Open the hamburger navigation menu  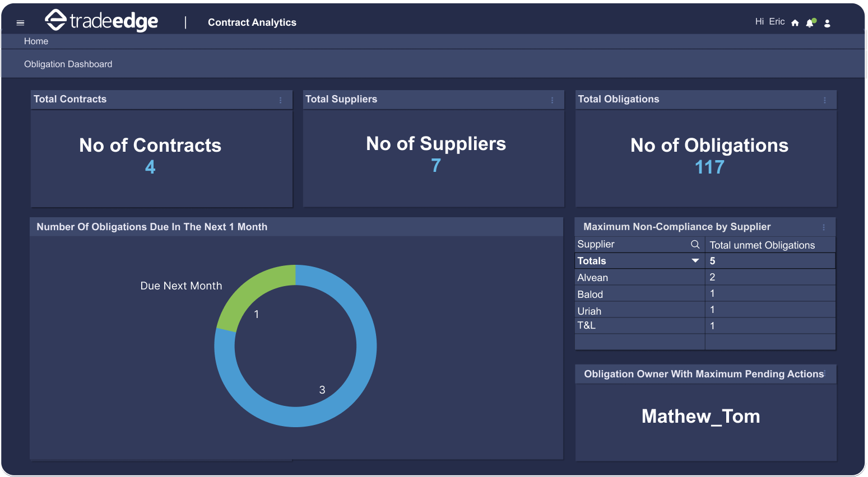[x=20, y=23]
